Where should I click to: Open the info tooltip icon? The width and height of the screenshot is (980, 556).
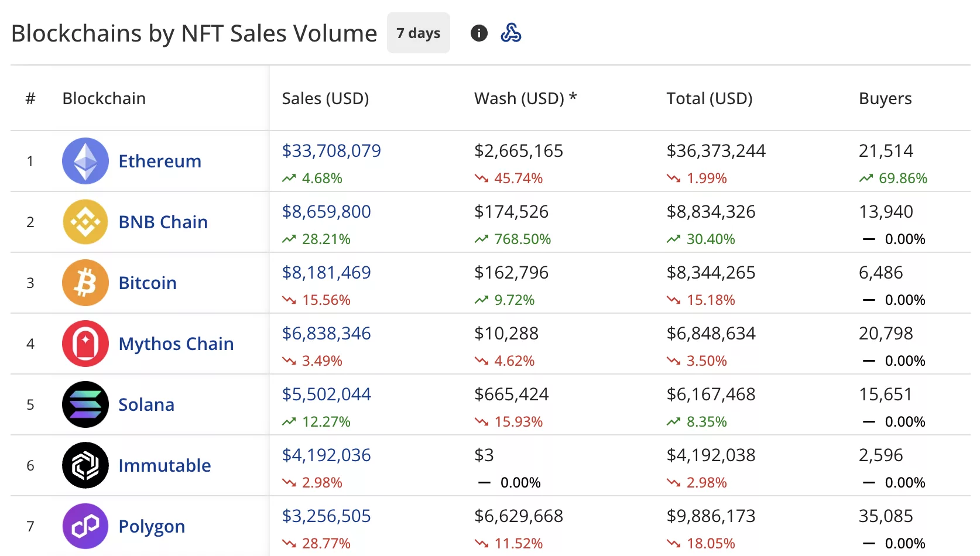(479, 33)
